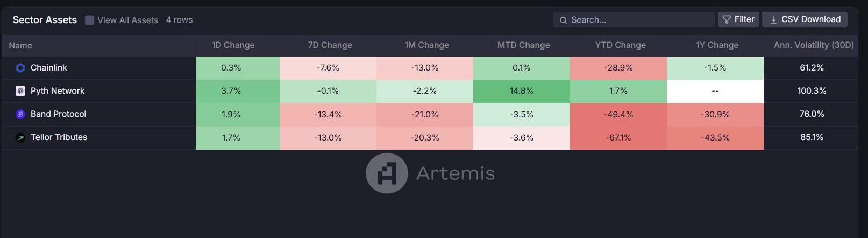Click the download arrow icon for CSV
Viewport: 868px width, 238px height.
[773, 19]
